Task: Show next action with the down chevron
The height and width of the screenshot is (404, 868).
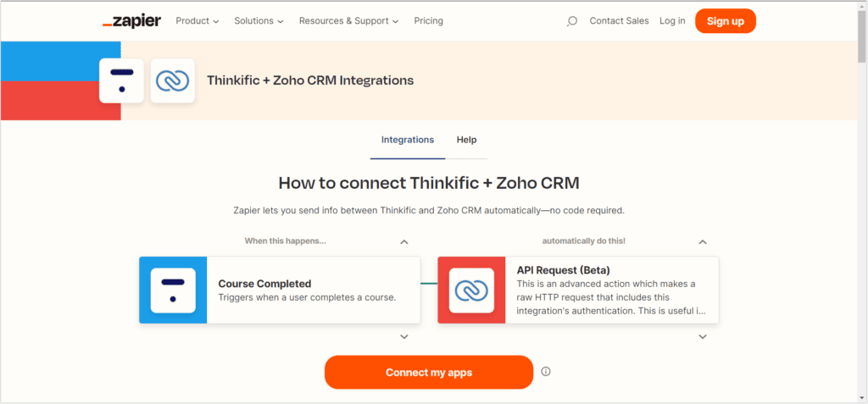Action: pyautogui.click(x=703, y=336)
